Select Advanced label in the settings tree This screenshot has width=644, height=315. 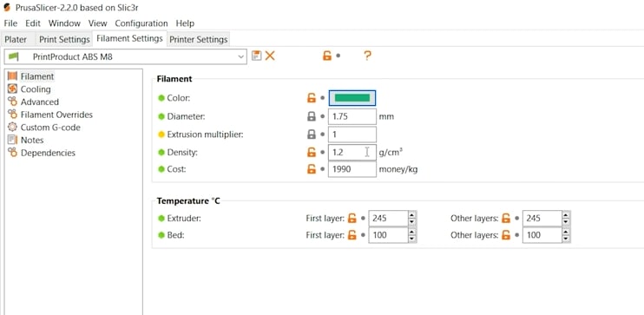(40, 102)
